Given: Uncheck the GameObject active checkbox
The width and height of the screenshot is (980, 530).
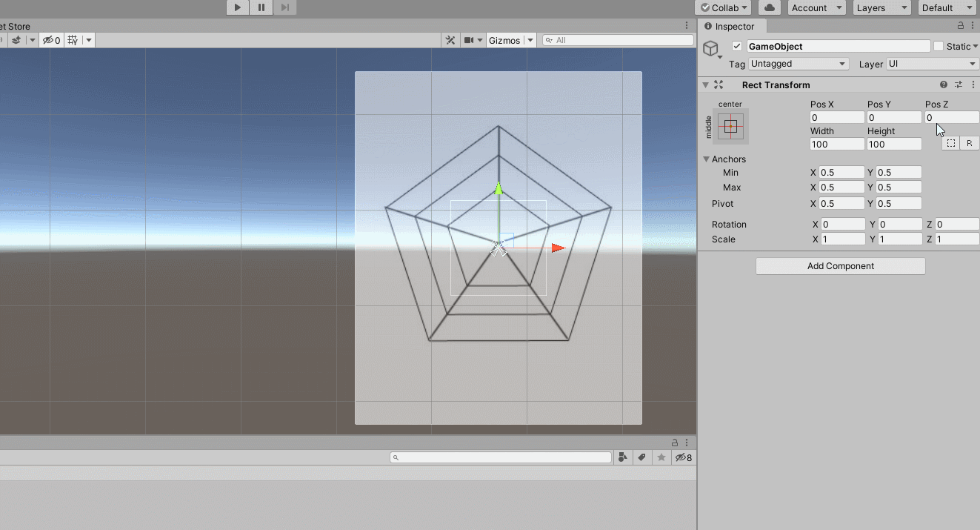Looking at the screenshot, I should [x=736, y=46].
